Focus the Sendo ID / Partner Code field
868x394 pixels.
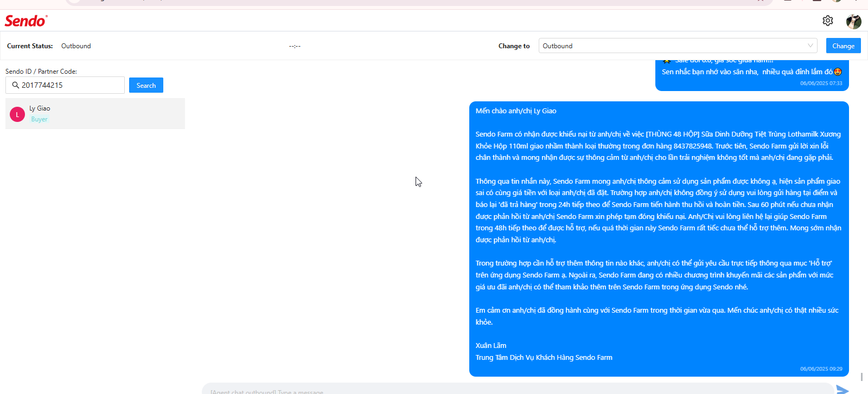(x=65, y=85)
